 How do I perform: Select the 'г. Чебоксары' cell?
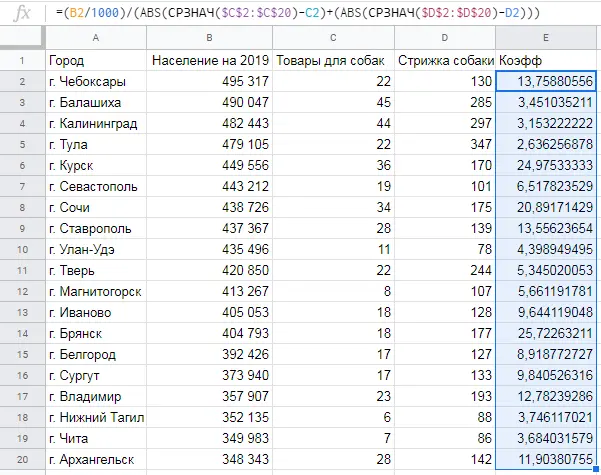pyautogui.click(x=96, y=81)
